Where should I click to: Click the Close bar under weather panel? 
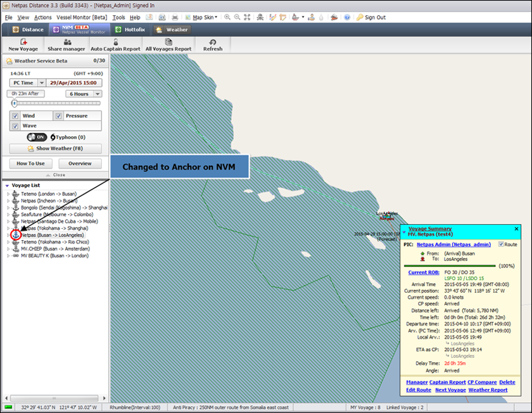pos(55,175)
